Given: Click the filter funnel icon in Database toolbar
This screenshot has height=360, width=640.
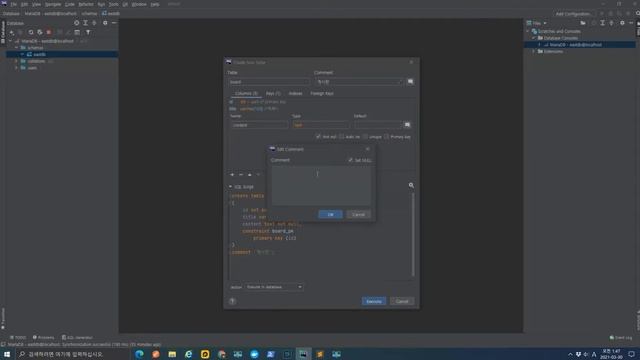Looking at the screenshot, I should 88,32.
